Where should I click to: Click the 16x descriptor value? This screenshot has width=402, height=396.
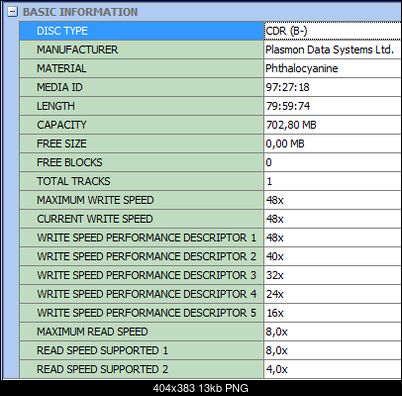click(x=275, y=313)
